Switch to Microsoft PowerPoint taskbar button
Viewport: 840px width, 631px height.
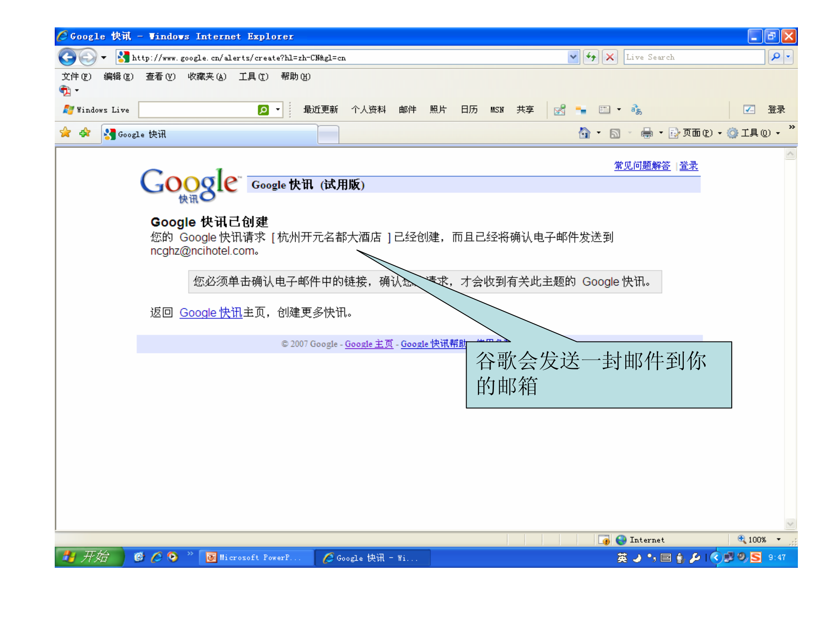tap(256, 557)
